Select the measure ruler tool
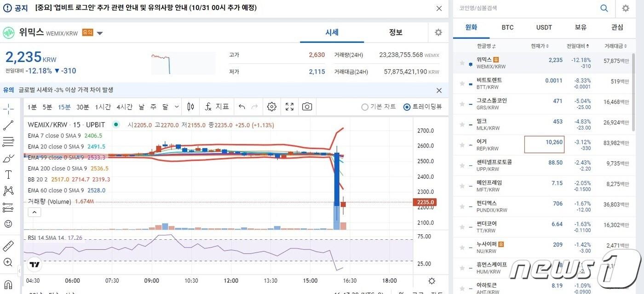 click(x=8, y=246)
